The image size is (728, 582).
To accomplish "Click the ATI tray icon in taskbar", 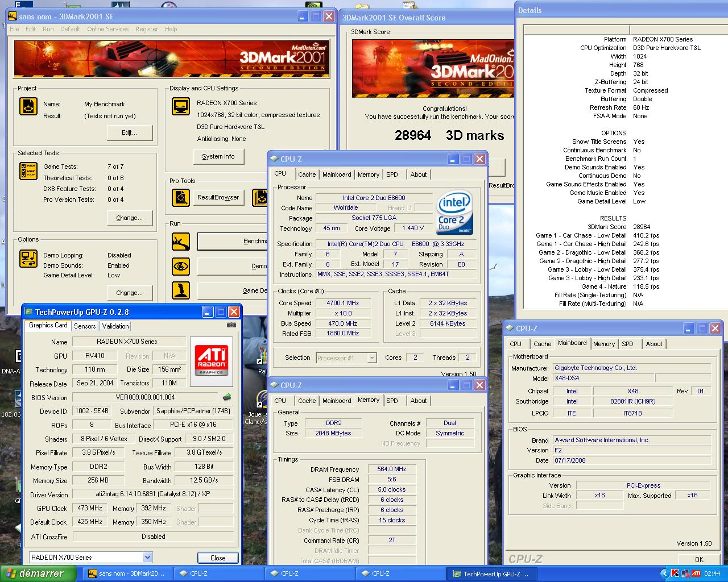I will click(696, 573).
